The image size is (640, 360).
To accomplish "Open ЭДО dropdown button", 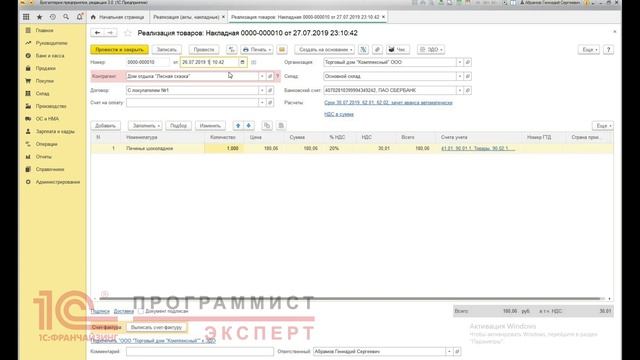I will (431, 49).
